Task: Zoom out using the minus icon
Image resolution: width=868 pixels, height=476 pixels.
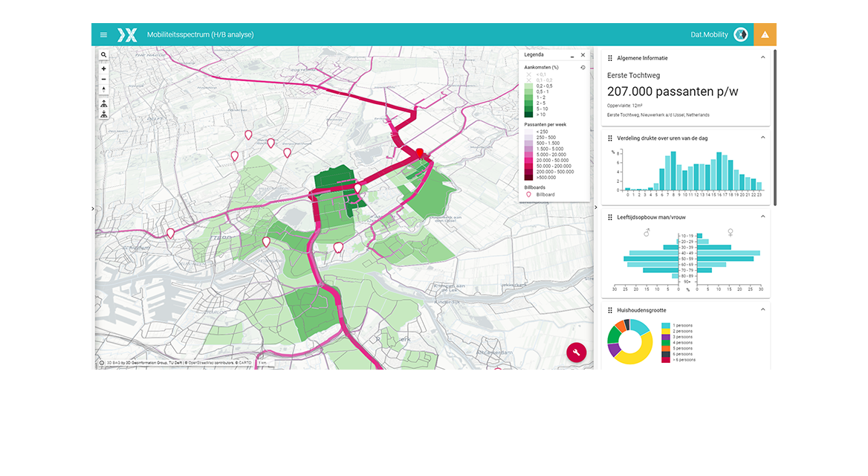Action: click(103, 79)
